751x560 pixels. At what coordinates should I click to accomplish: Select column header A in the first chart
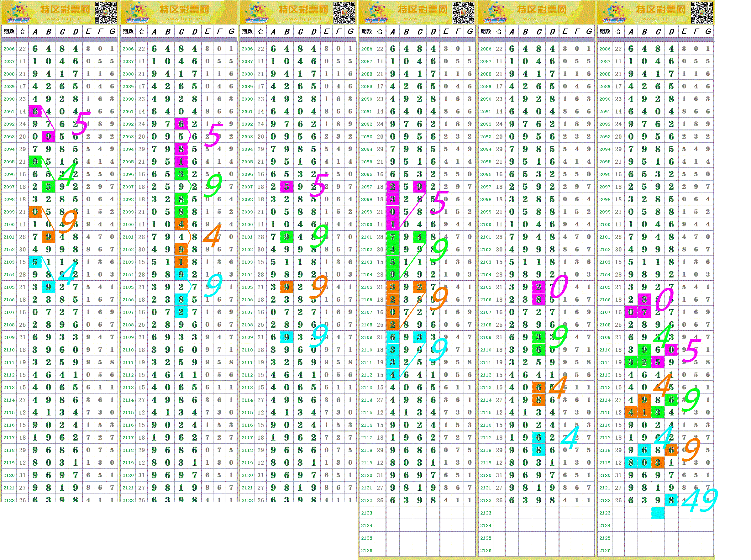pos(35,32)
